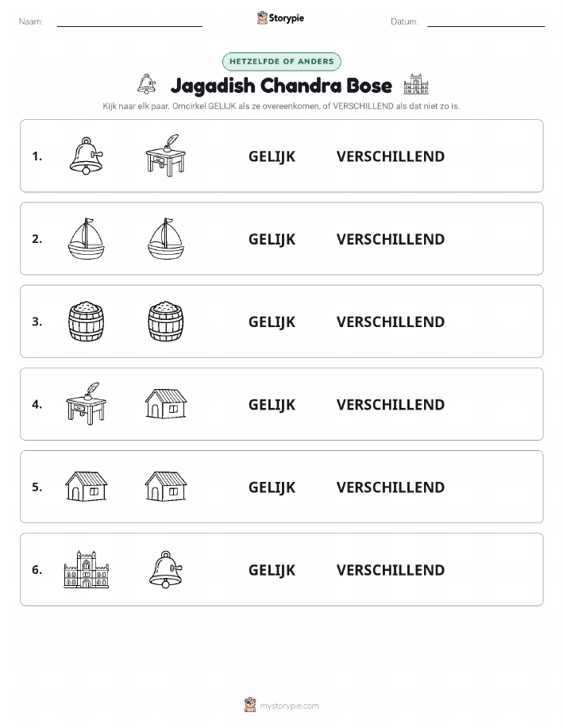Choose VERSCHILLEND for pair 6

pyautogui.click(x=391, y=570)
